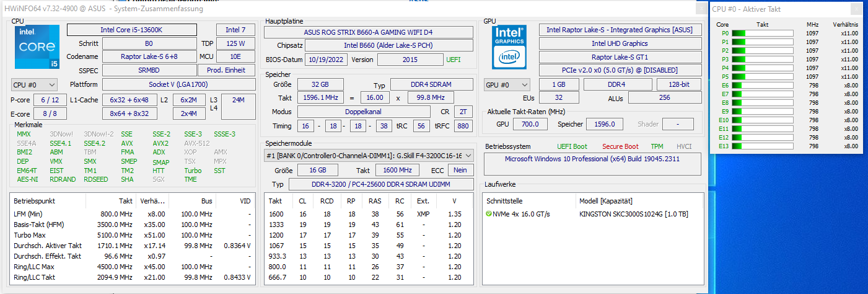Click the P0 core clock bar
This screenshot has height=294, width=868.
(763, 33)
